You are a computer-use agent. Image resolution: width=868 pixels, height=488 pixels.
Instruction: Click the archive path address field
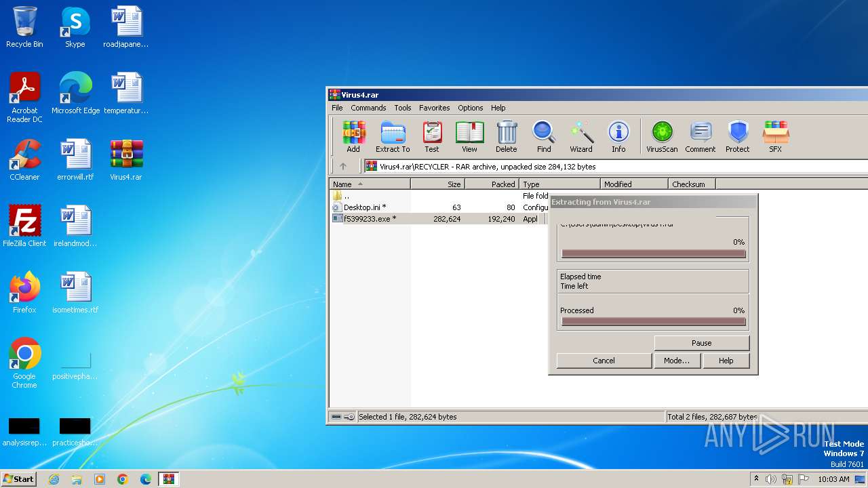(616, 166)
